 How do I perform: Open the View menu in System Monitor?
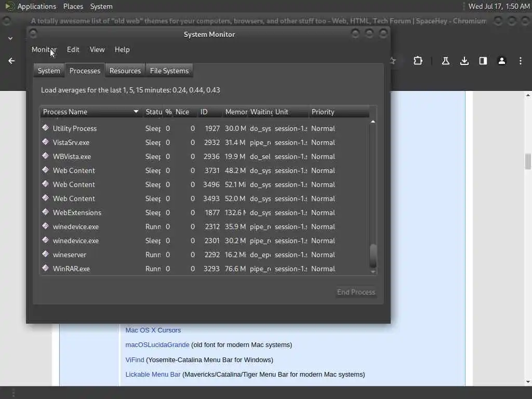coord(97,49)
